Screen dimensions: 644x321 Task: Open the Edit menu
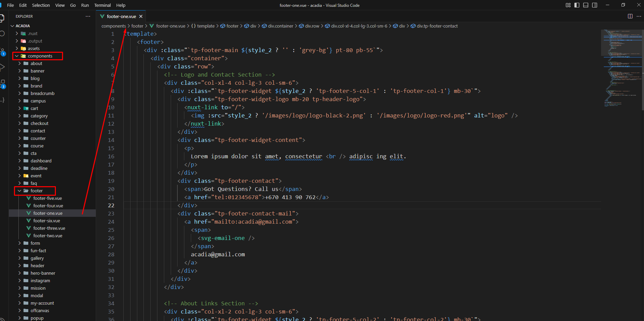coord(23,5)
